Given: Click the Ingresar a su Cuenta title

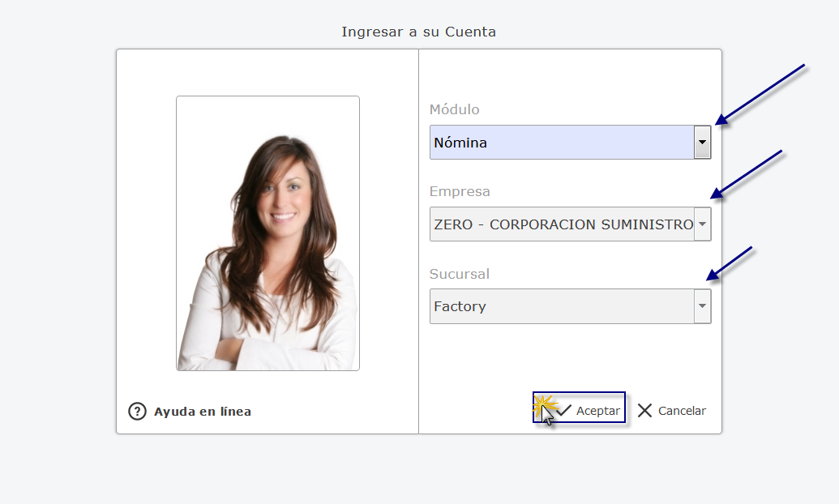Looking at the screenshot, I should click(x=418, y=32).
